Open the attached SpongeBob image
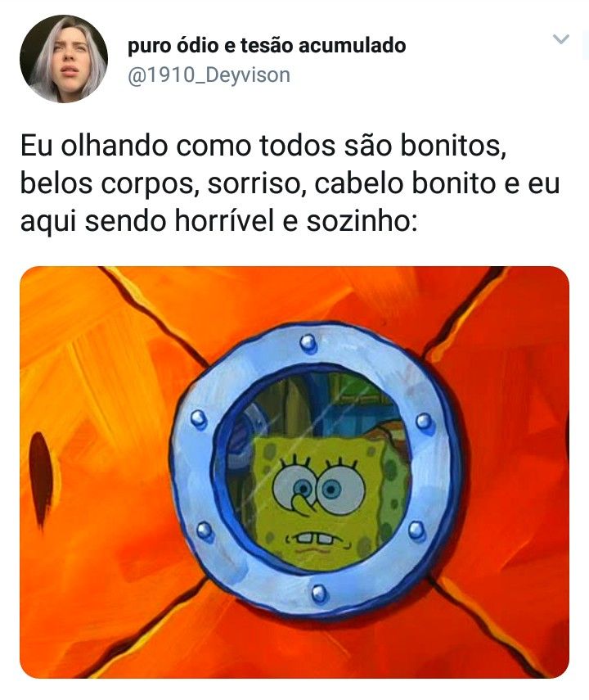 tap(294, 472)
